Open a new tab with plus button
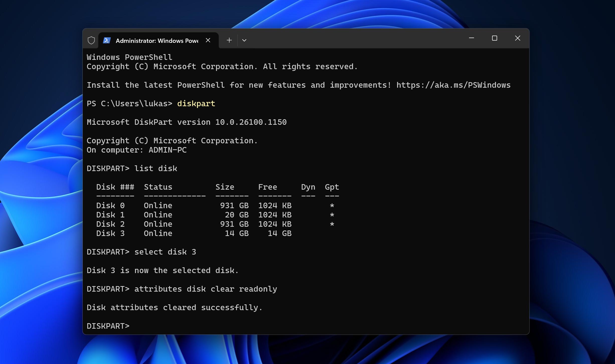Viewport: 615px width, 364px height. point(229,40)
